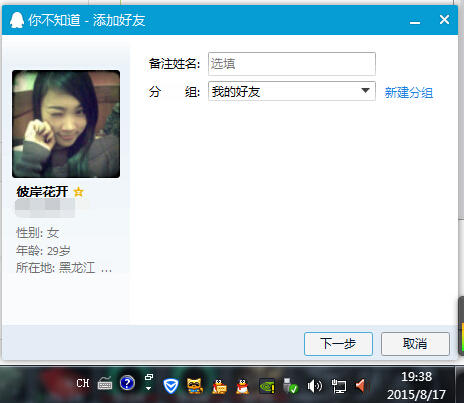Click the 新建分组 link
Screen dimensions: 464x403
point(409,93)
